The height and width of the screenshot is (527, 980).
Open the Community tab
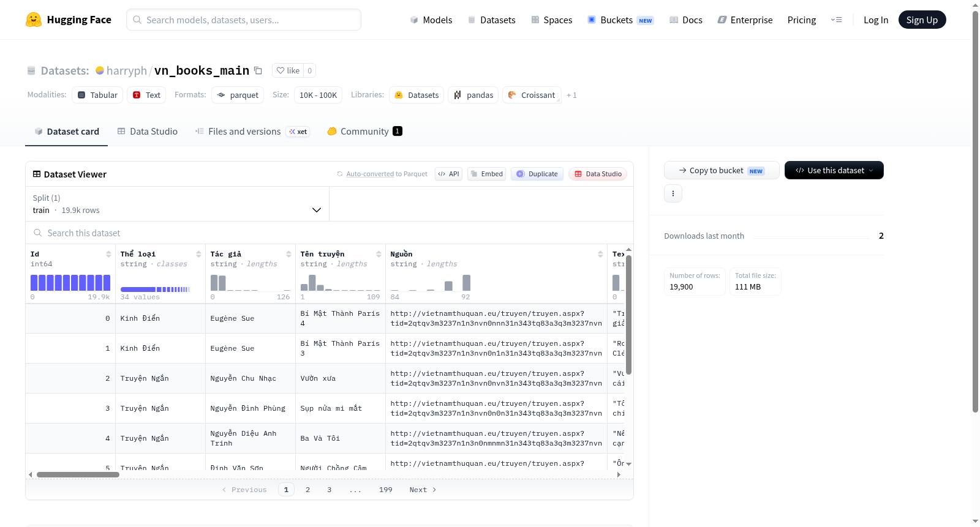click(365, 132)
